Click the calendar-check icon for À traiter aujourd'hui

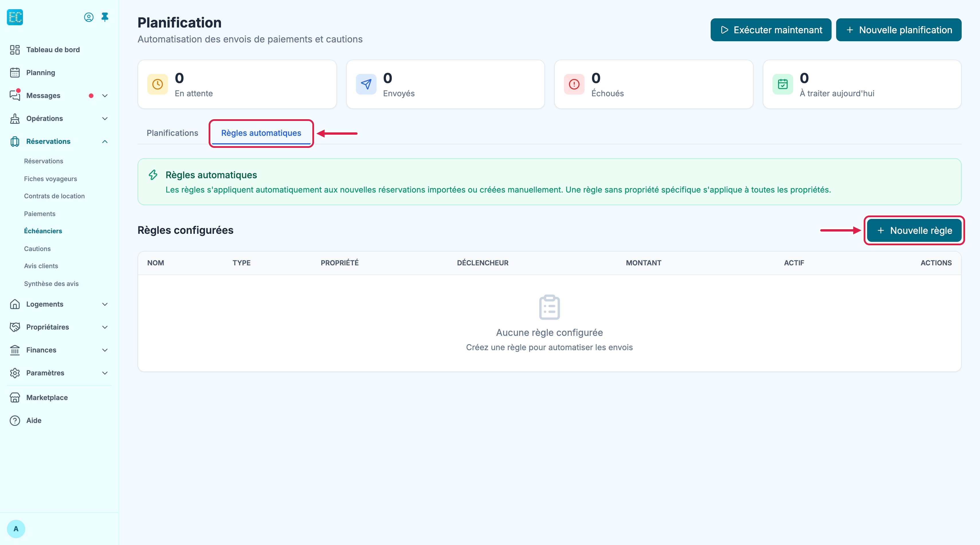point(783,84)
